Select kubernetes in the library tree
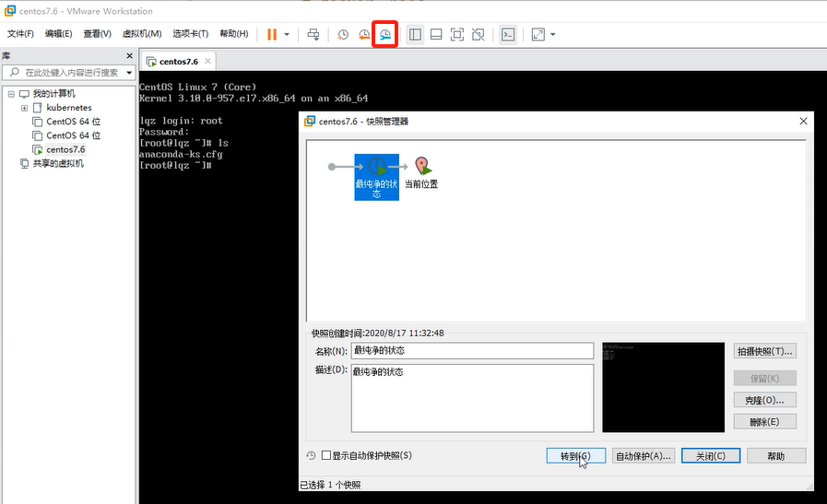This screenshot has width=827, height=504. [68, 108]
